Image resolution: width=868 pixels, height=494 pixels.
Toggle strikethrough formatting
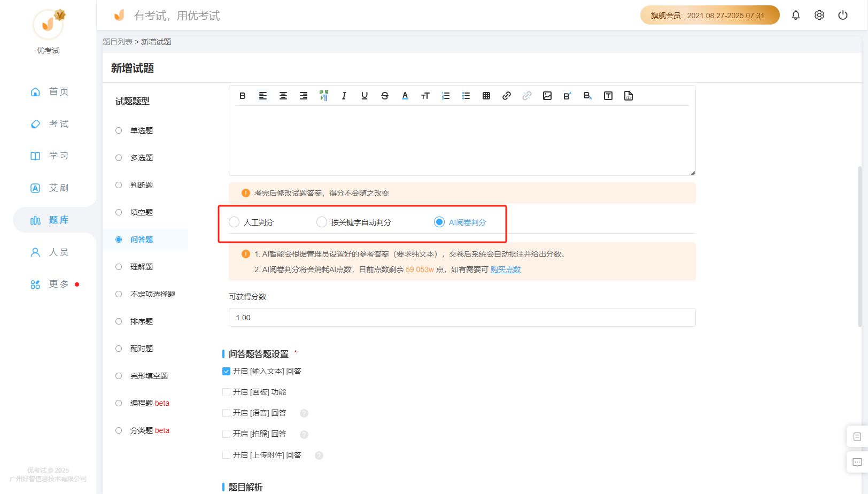tap(385, 96)
